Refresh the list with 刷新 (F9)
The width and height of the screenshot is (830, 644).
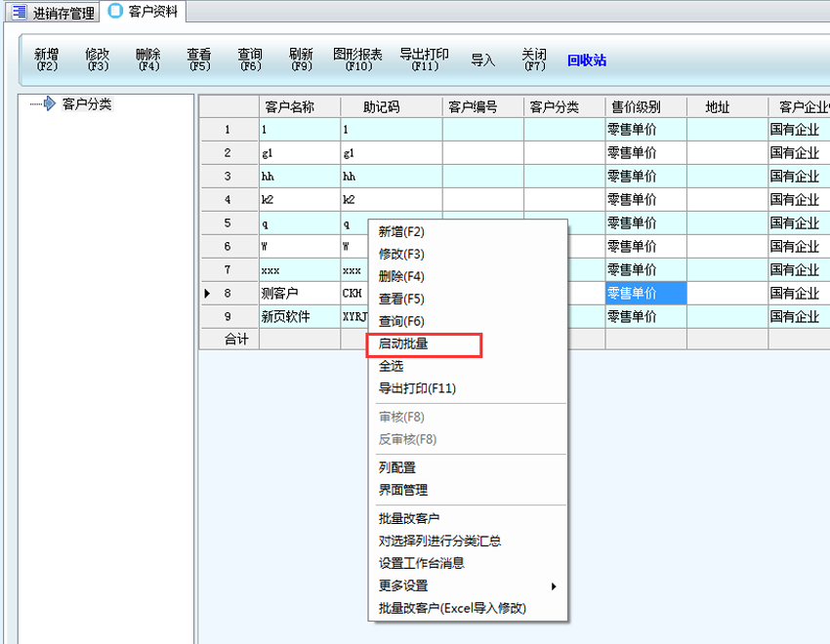click(301, 60)
